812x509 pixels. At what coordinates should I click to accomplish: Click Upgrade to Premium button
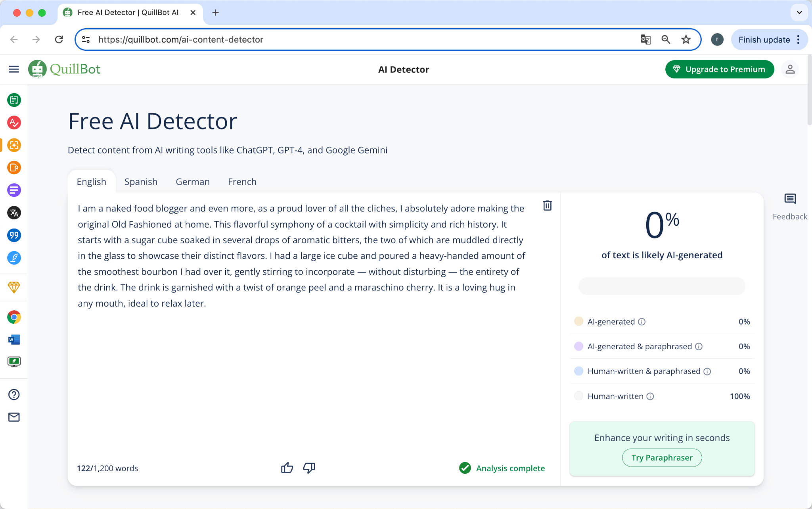click(720, 69)
